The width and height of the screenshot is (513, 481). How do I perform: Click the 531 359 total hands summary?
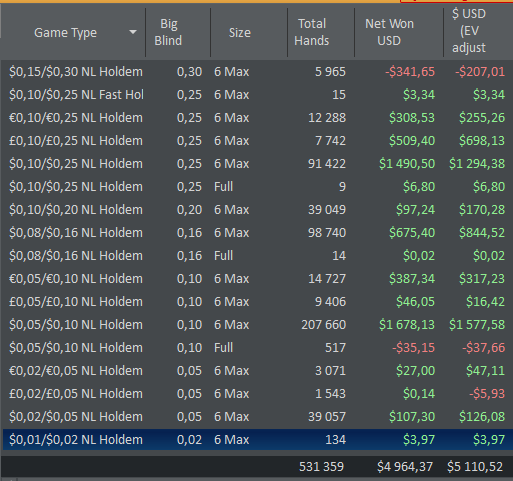pyautogui.click(x=321, y=467)
